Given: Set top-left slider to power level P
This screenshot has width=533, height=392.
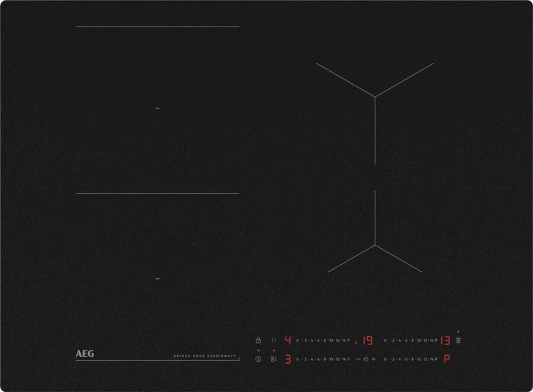Looking at the screenshot, I should [x=349, y=341].
